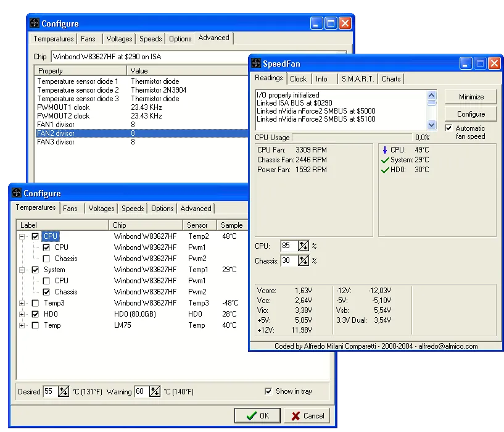Open Options tab in front Configure window
Image resolution: width=504 pixels, height=432 pixels.
(x=162, y=209)
